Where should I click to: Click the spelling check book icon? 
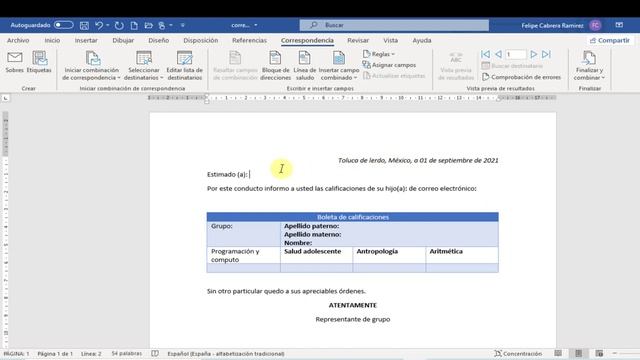click(155, 353)
